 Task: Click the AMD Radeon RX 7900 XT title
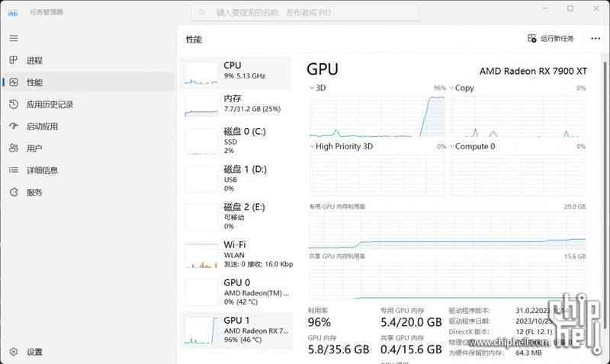coord(533,71)
